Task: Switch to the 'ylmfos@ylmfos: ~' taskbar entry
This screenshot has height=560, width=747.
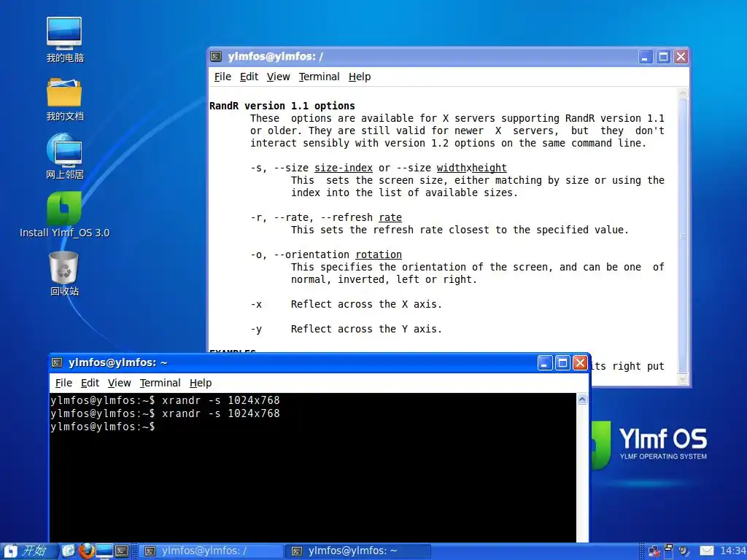Action: (359, 551)
